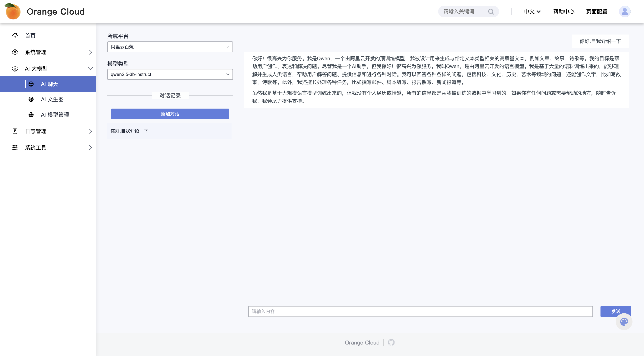The width and height of the screenshot is (644, 356).
Task: Click the face icon beside AI 文生图
Action: point(31,100)
